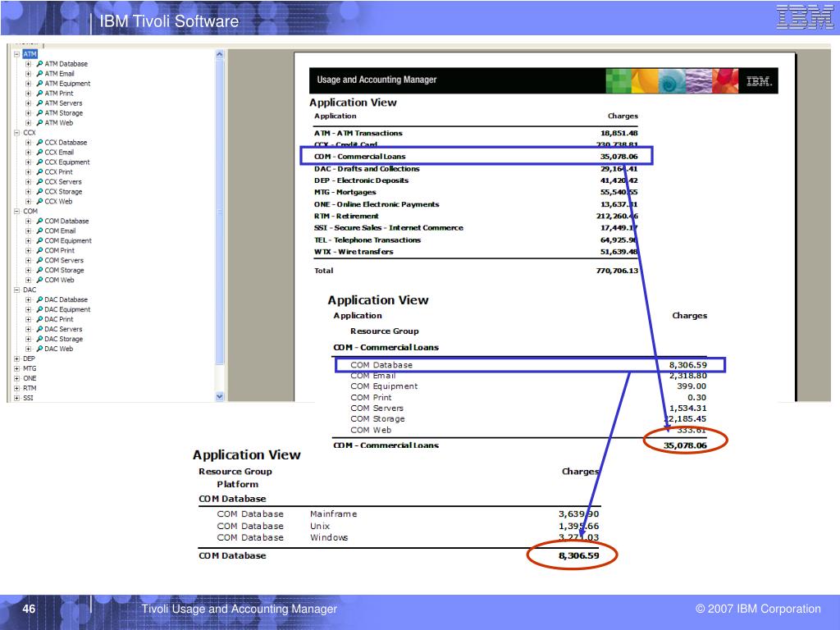The width and height of the screenshot is (840, 630).
Task: Click the wrench icon beside ATM Storage
Action: [39, 113]
